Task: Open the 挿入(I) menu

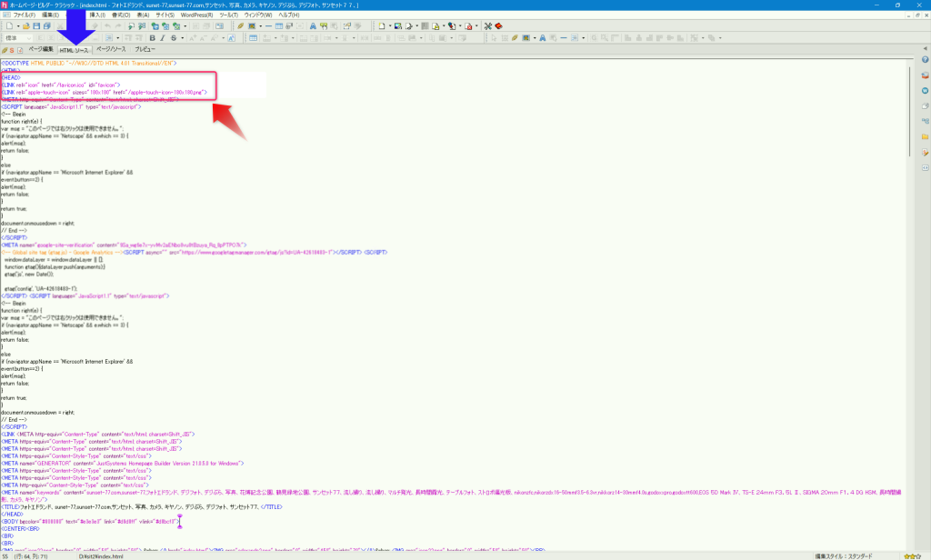Action: (x=96, y=15)
